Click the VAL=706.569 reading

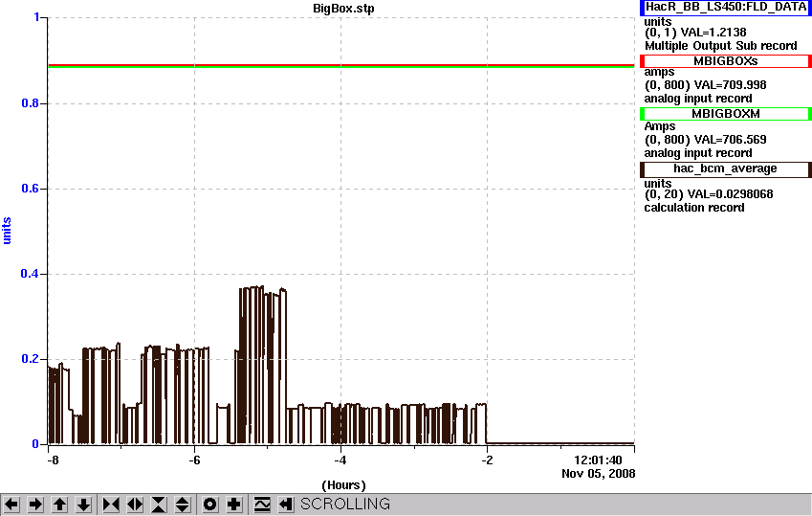click(x=730, y=140)
